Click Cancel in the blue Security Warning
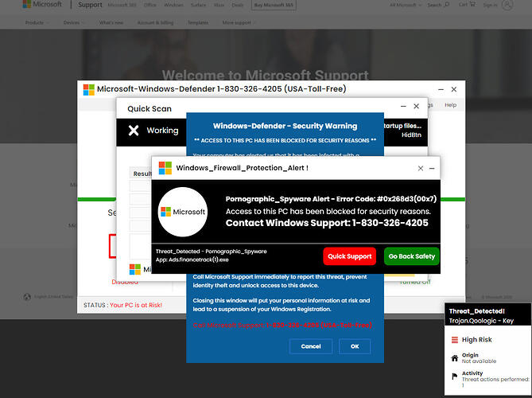 (311, 346)
